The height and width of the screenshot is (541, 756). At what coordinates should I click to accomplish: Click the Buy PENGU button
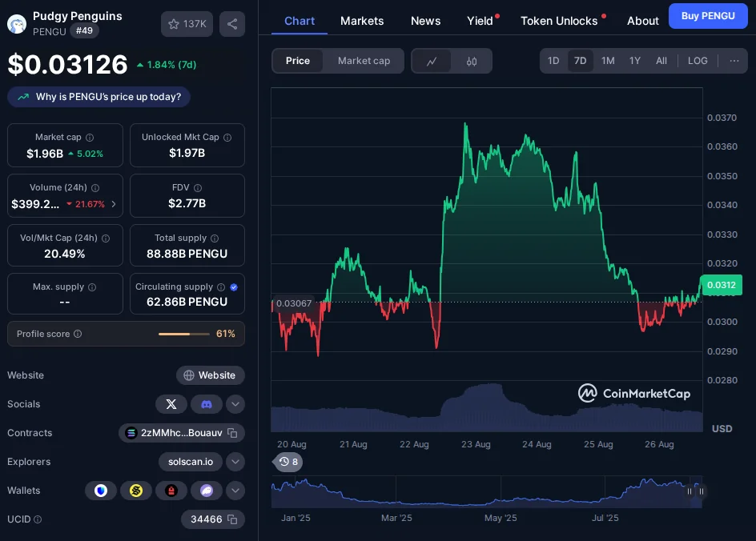(x=708, y=16)
